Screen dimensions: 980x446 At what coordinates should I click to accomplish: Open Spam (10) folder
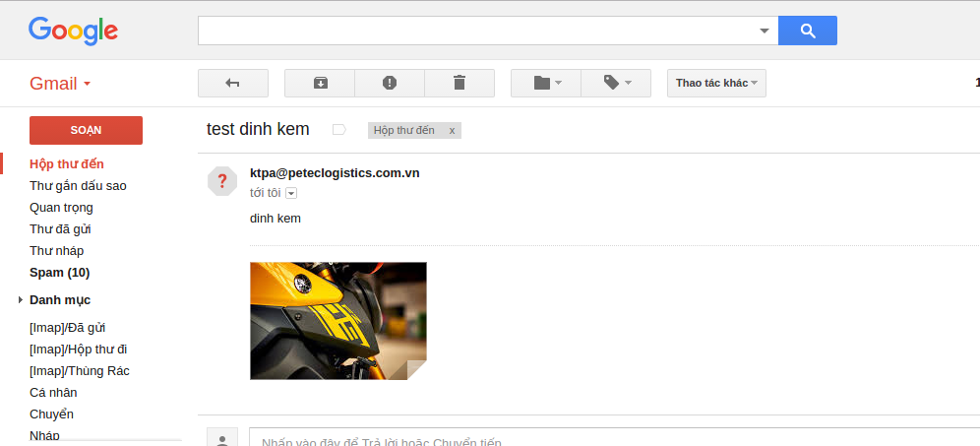59,273
